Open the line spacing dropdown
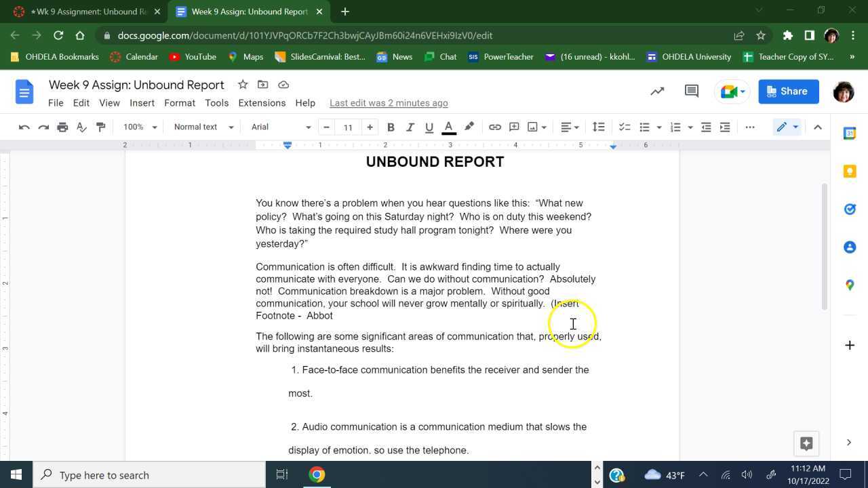The height and width of the screenshot is (488, 868). click(598, 127)
